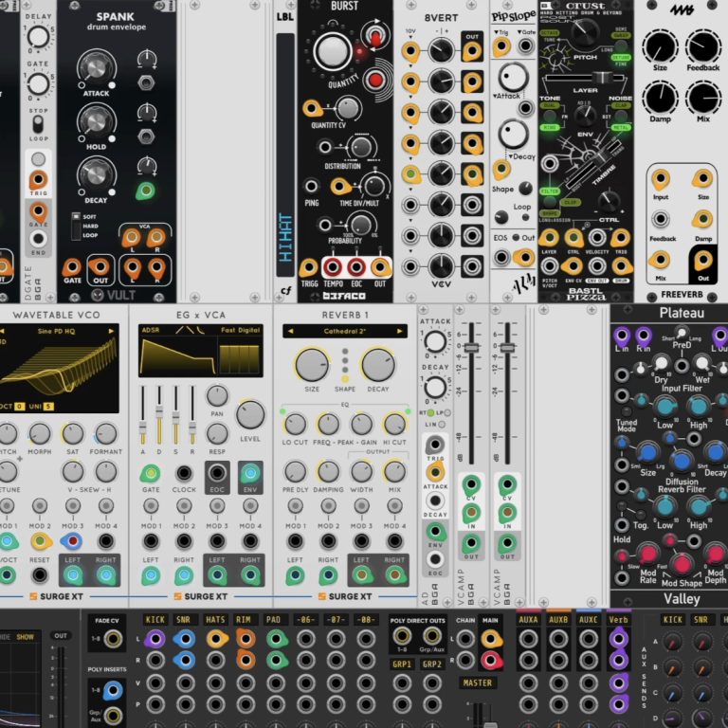728x728 pixels.
Task: Open the Sine PD HQ wavetable menu
Action: point(56,331)
